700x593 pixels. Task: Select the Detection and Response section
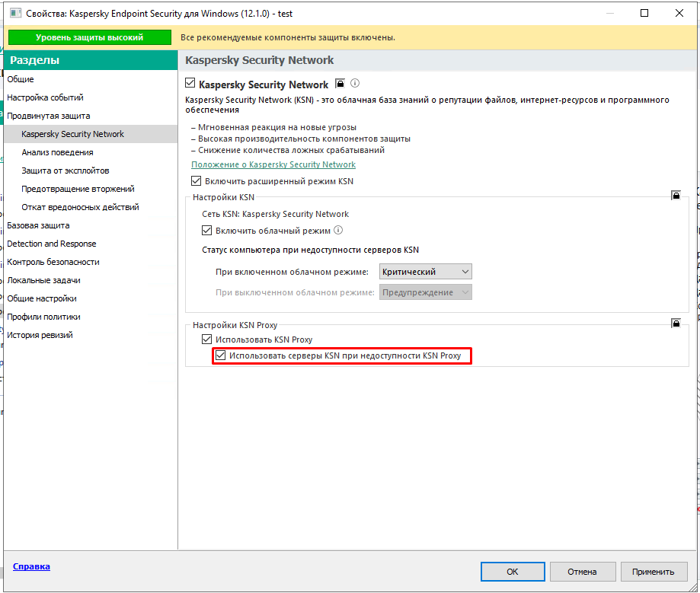click(91, 244)
